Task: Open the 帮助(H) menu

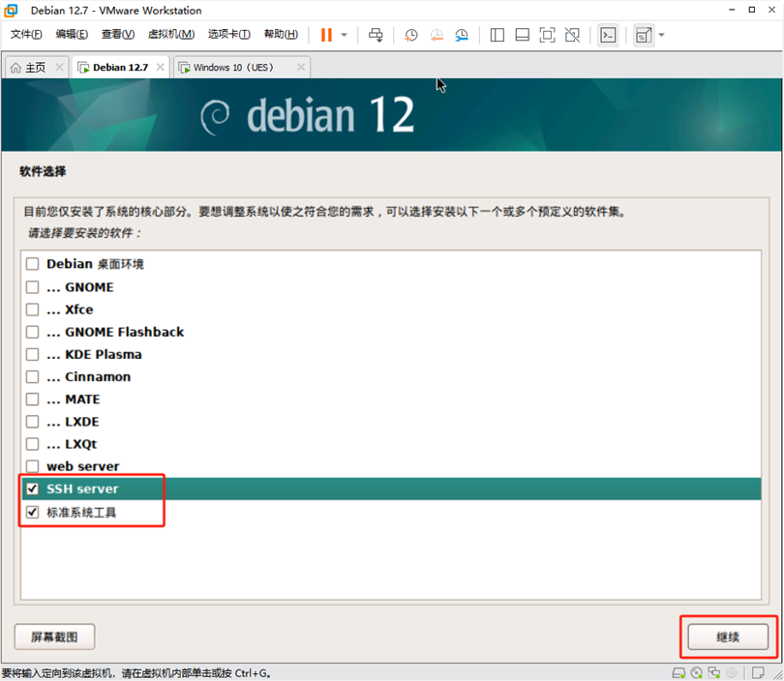Action: coord(281,34)
